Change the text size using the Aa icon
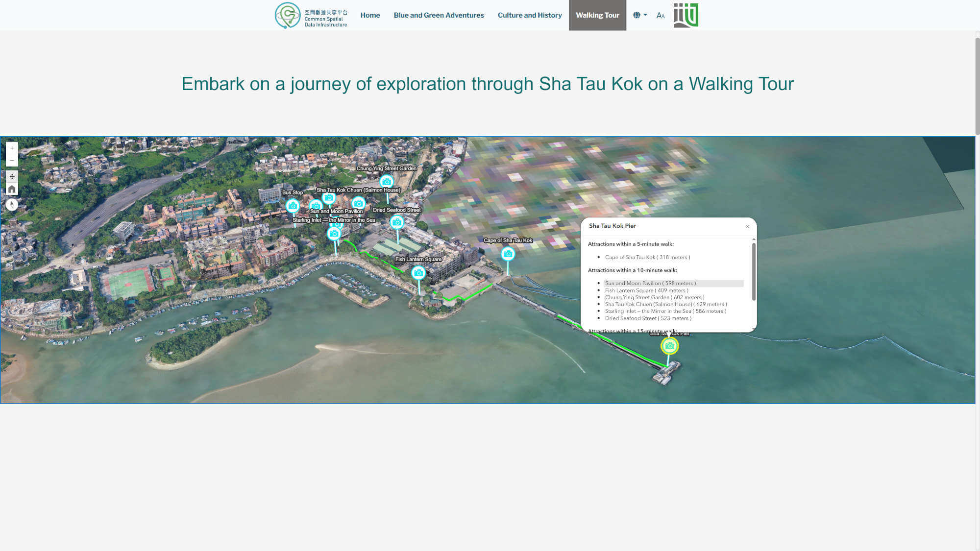The height and width of the screenshot is (551, 980). (x=661, y=16)
